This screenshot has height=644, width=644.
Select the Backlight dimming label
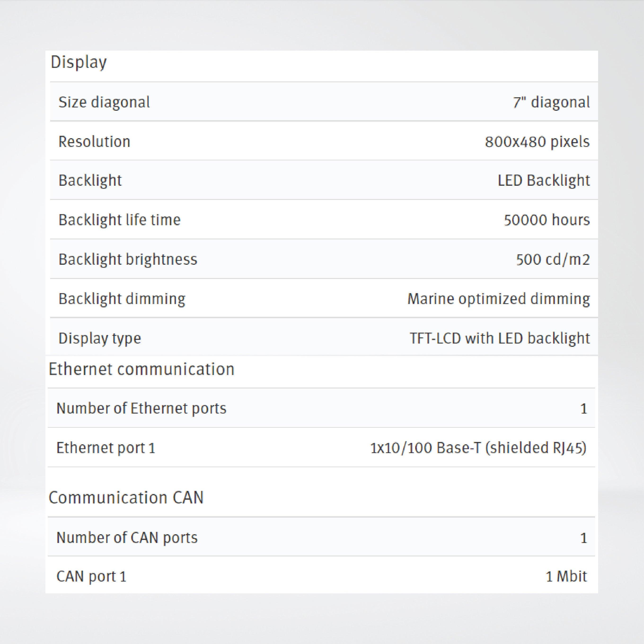122,299
